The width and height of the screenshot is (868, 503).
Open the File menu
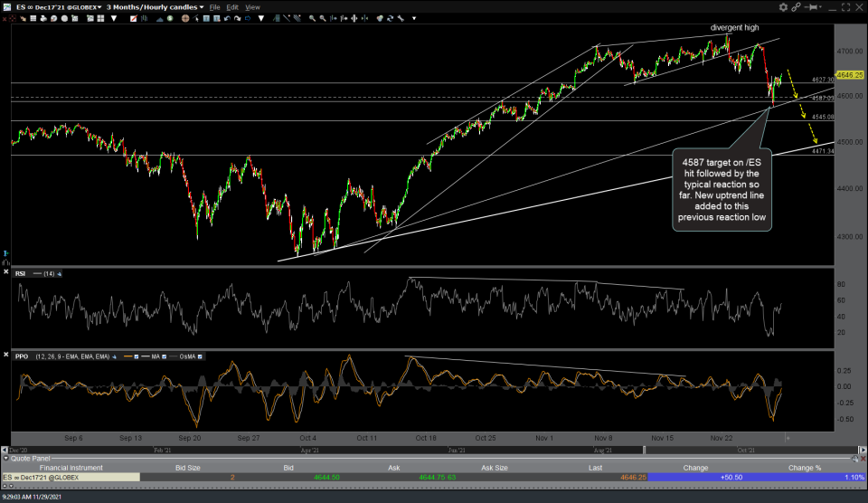(x=214, y=7)
